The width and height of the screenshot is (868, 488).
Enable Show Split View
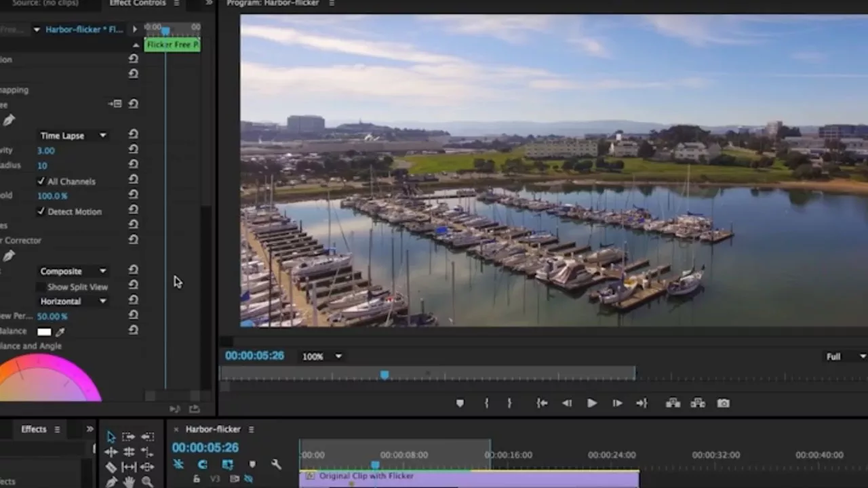41,287
